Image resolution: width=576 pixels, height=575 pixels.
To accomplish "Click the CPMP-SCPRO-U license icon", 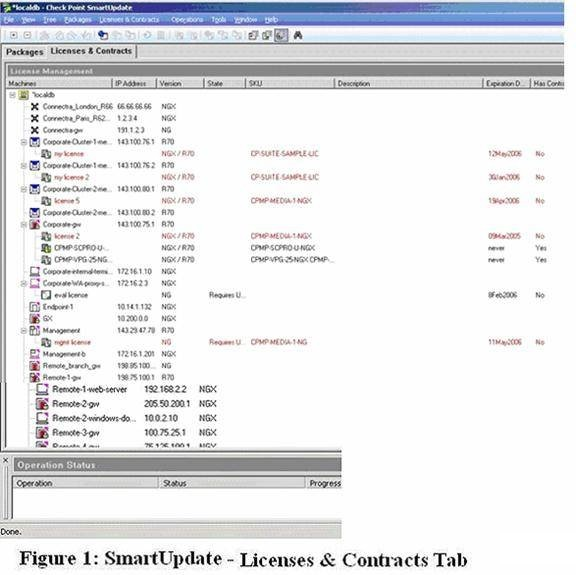I will [46, 248].
